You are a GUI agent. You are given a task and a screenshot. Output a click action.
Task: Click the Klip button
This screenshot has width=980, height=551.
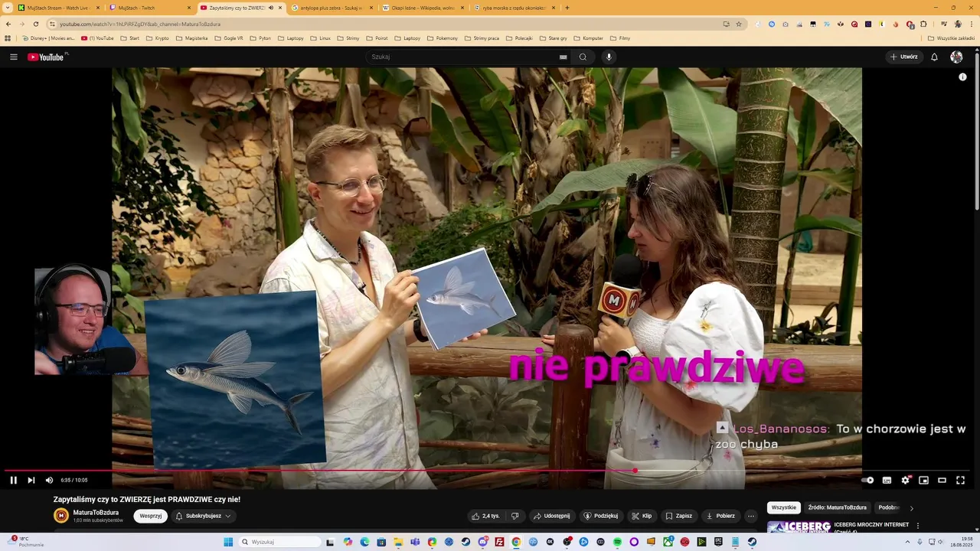point(642,516)
